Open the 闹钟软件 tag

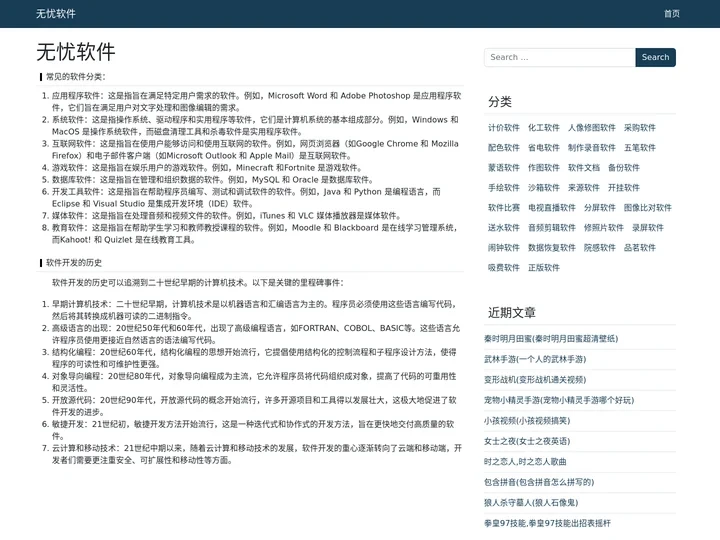(x=504, y=248)
